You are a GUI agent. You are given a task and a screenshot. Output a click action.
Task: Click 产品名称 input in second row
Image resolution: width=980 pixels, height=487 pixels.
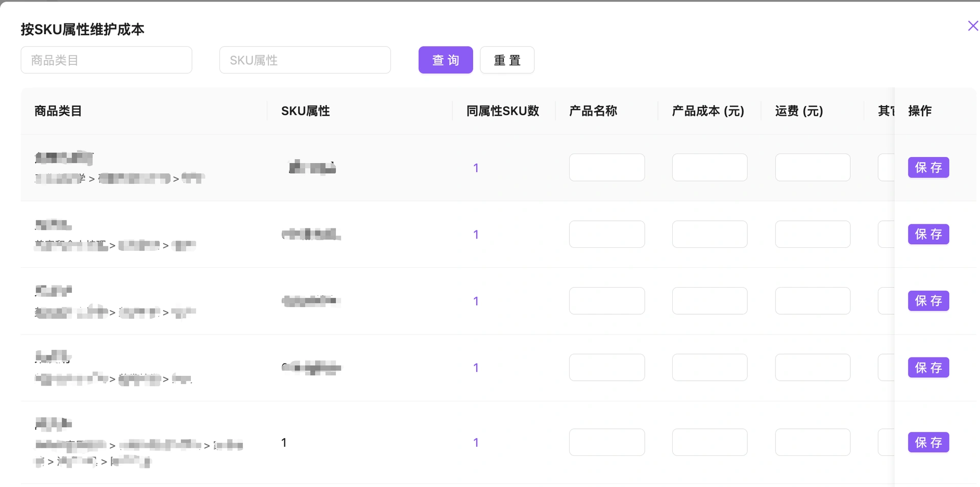(607, 234)
